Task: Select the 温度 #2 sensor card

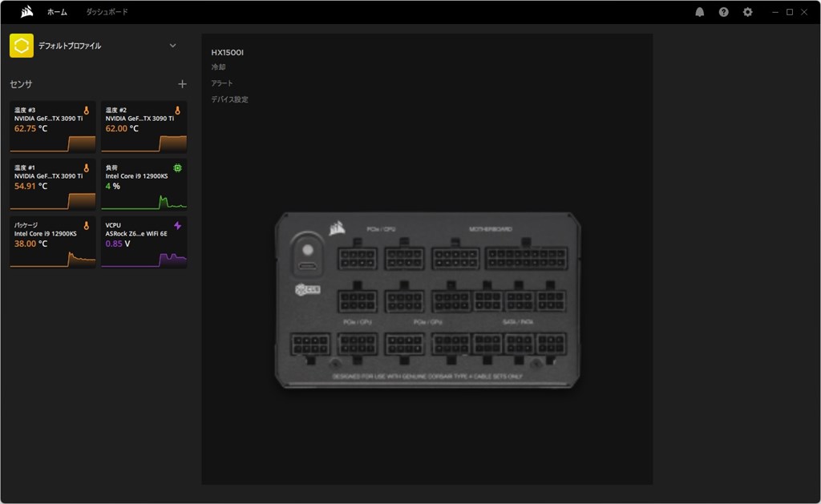Action: (144, 127)
